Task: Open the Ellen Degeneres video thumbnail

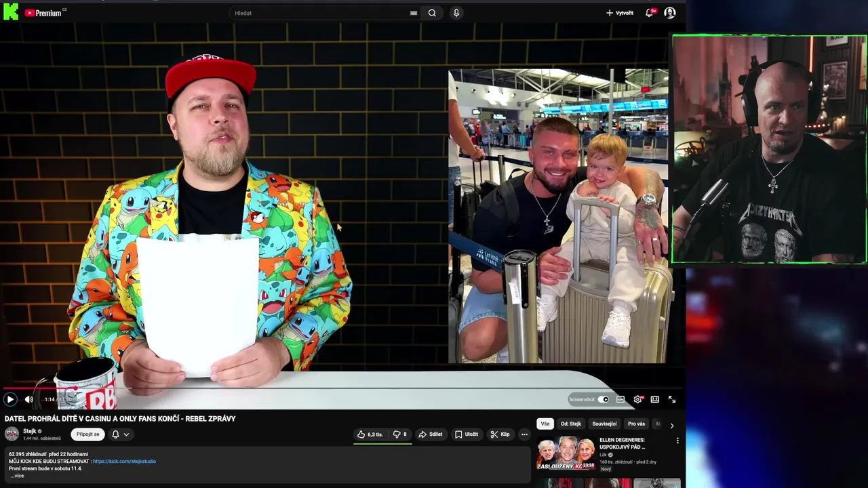Action: (566, 453)
